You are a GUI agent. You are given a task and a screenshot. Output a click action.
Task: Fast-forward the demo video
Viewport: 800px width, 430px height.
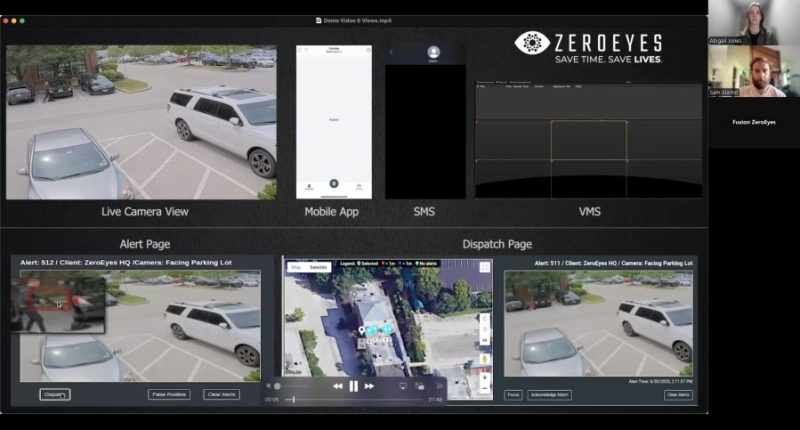pos(369,387)
